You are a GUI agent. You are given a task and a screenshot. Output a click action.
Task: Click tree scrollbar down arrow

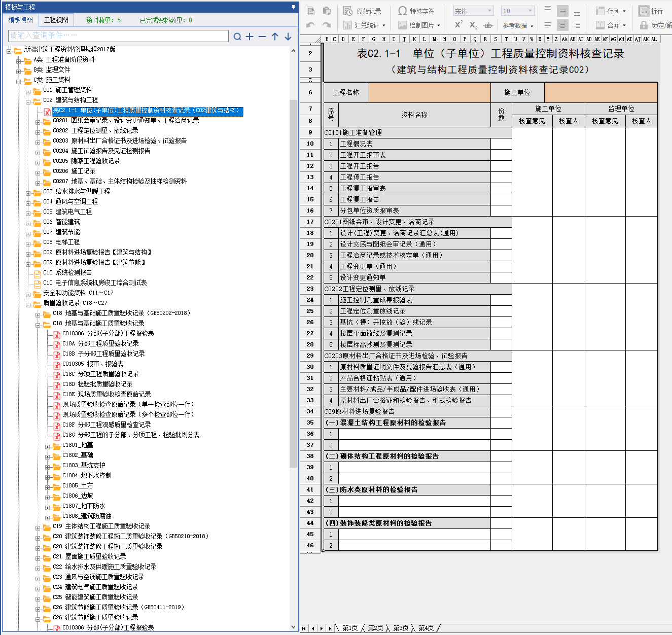pos(293,627)
